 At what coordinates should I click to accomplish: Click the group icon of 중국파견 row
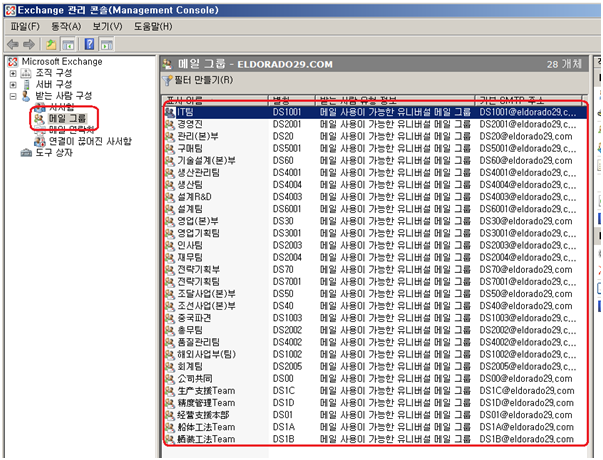pyautogui.click(x=170, y=318)
